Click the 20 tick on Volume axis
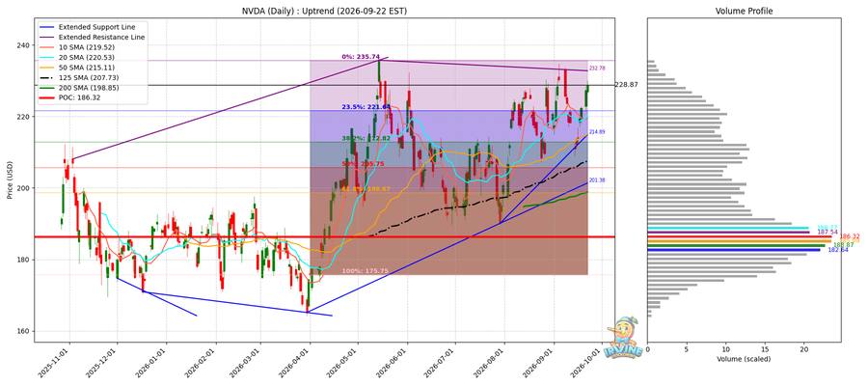Screen dimensions: 868x386 pos(805,350)
